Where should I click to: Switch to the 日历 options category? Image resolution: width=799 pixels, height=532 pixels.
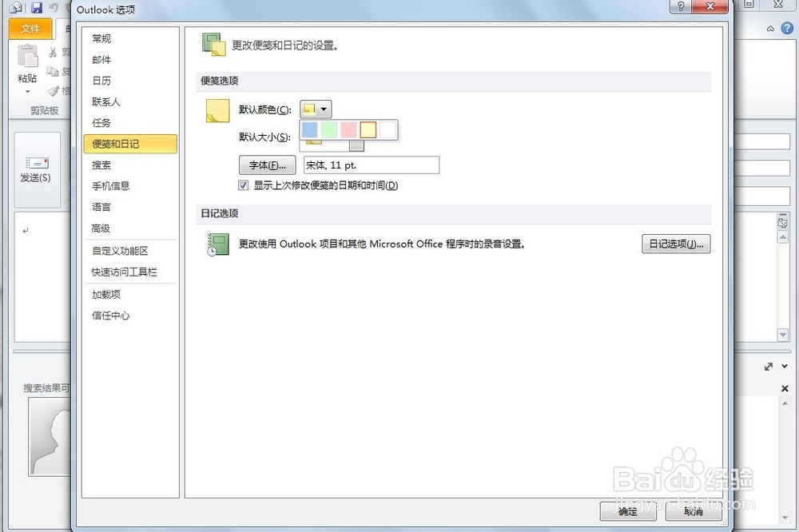101,81
